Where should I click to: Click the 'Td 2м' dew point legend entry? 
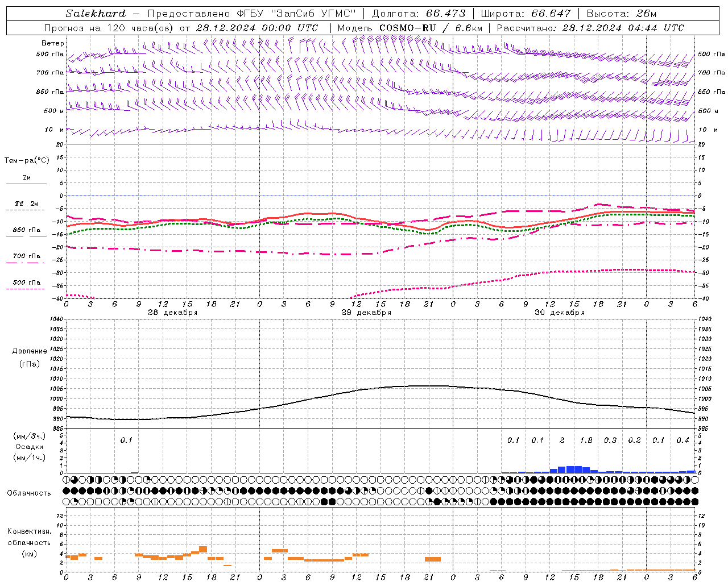pyautogui.click(x=27, y=203)
